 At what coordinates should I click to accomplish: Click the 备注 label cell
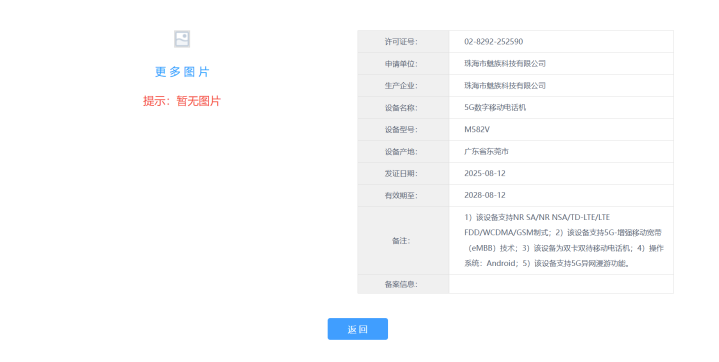[x=403, y=241]
